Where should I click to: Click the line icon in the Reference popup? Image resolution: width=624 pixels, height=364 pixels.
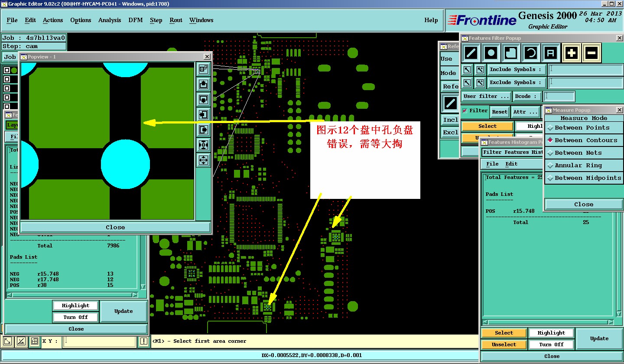450,103
